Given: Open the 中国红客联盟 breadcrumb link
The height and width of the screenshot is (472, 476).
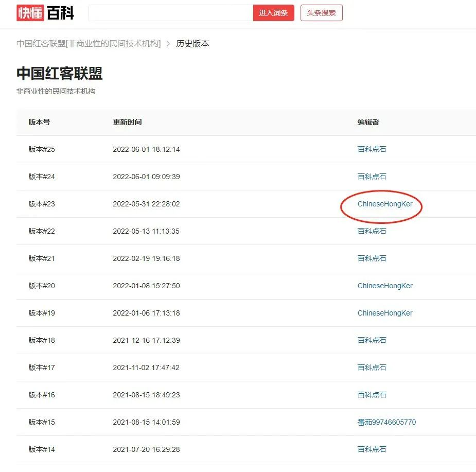Looking at the screenshot, I should [89, 44].
